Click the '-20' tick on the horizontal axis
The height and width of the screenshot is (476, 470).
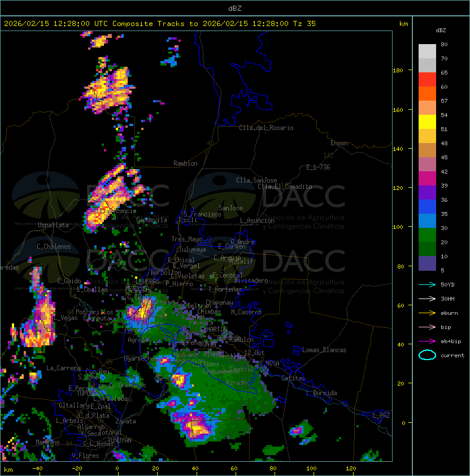[77, 469]
